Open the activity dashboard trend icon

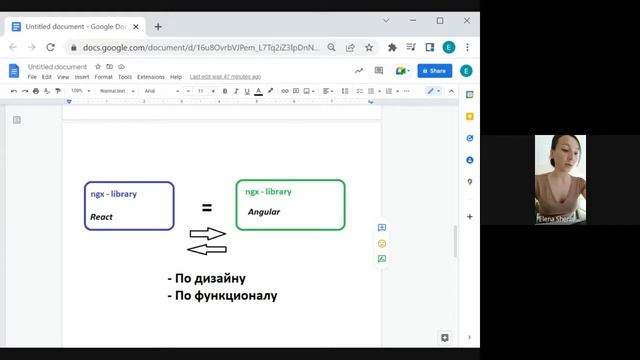pos(359,71)
